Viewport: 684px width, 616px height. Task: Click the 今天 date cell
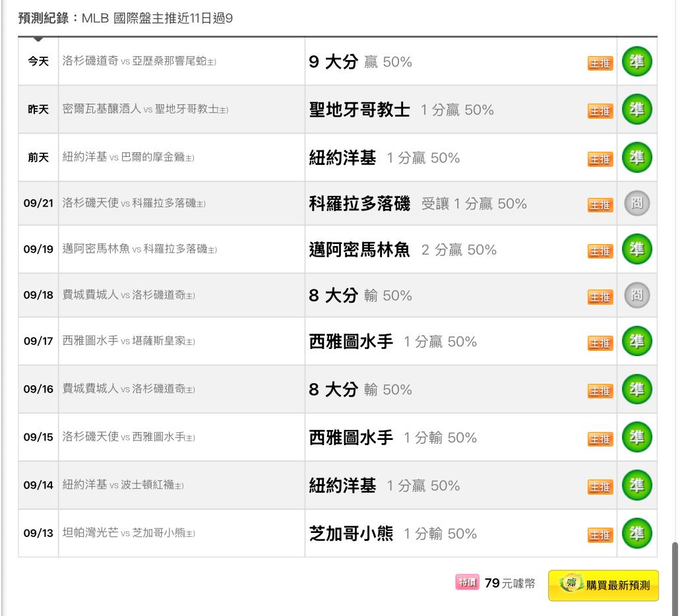38,61
